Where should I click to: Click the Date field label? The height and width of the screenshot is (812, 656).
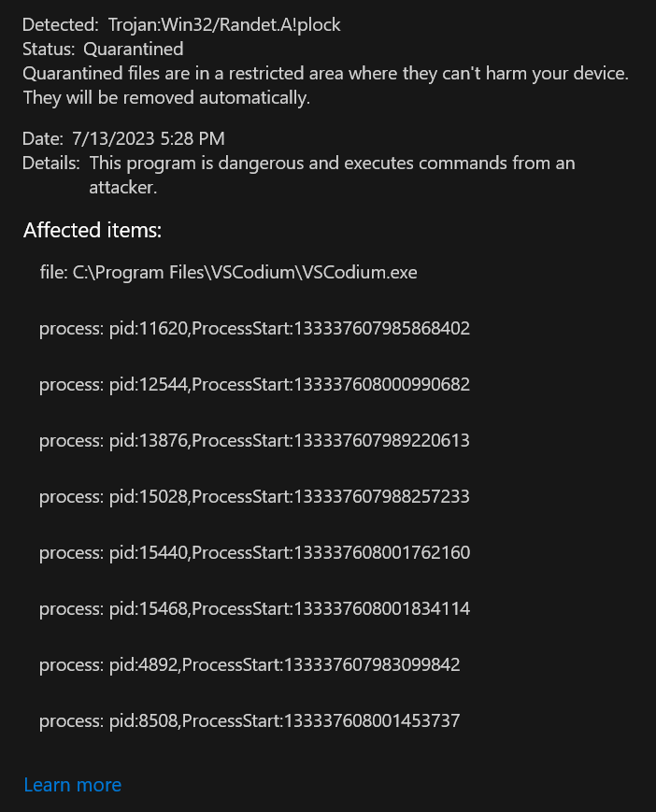pyautogui.click(x=44, y=138)
